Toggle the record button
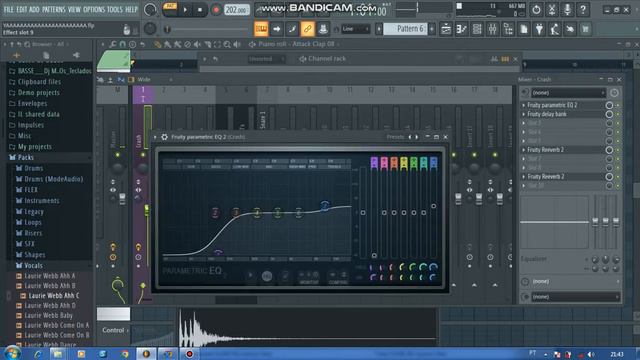This screenshot has height=360, width=640. pyautogui.click(x=216, y=9)
